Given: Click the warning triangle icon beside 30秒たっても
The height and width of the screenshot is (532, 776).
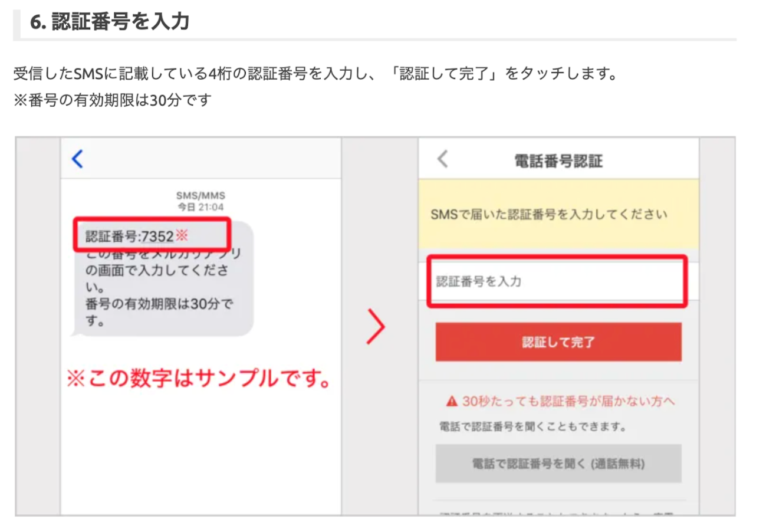Looking at the screenshot, I should 452,402.
